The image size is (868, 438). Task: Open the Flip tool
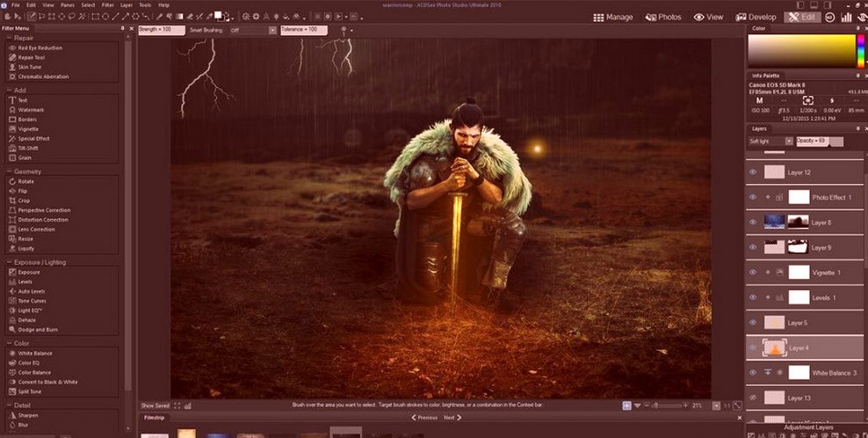[18, 191]
